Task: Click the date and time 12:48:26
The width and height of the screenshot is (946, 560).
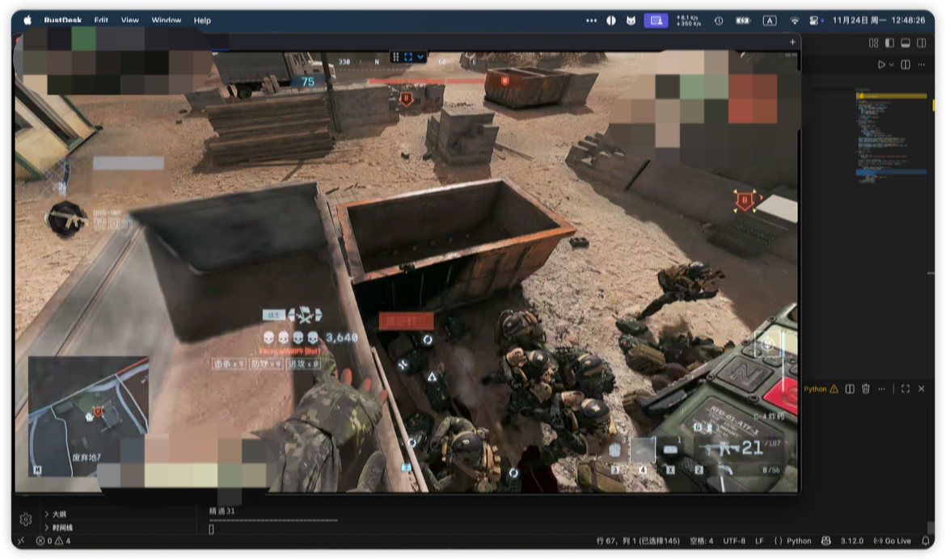Action: [878, 20]
